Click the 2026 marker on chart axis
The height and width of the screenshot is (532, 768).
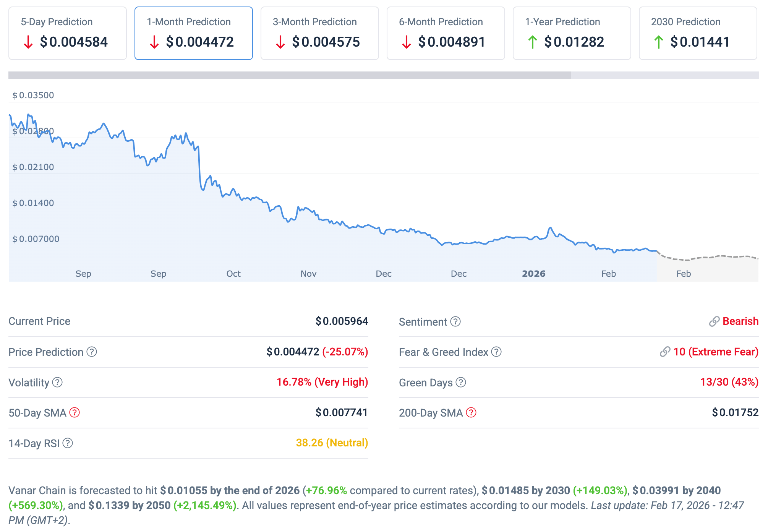click(533, 274)
